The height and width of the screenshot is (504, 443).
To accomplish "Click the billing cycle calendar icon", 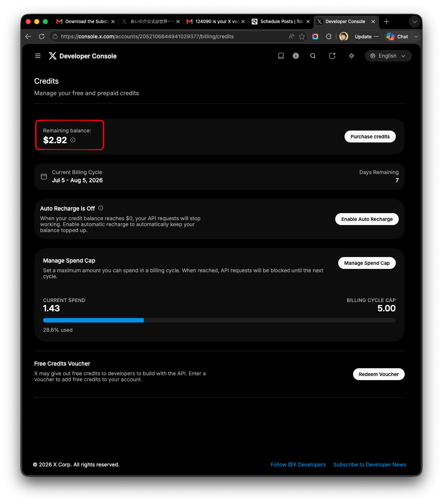I will click(44, 176).
